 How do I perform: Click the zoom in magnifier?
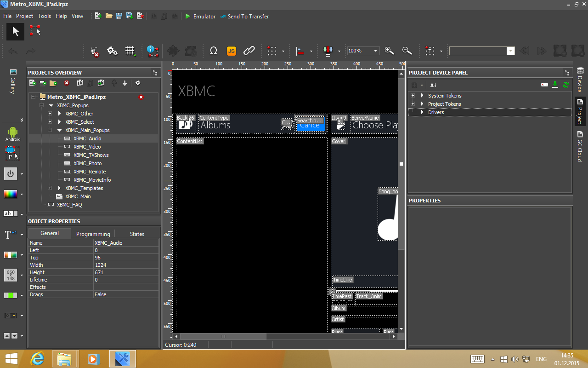coord(389,51)
